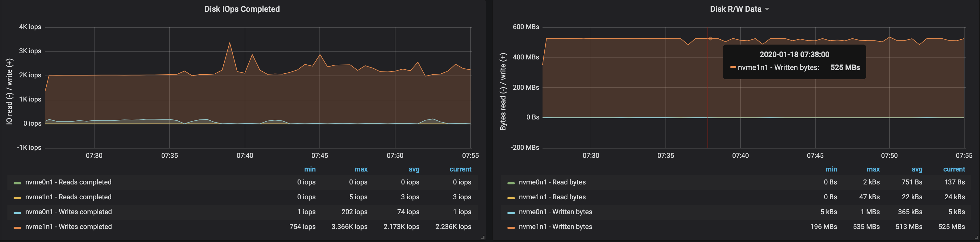Click nvme0n1 Writes completed blue color swatch
Viewport: 980px width, 242px height.
(17, 213)
